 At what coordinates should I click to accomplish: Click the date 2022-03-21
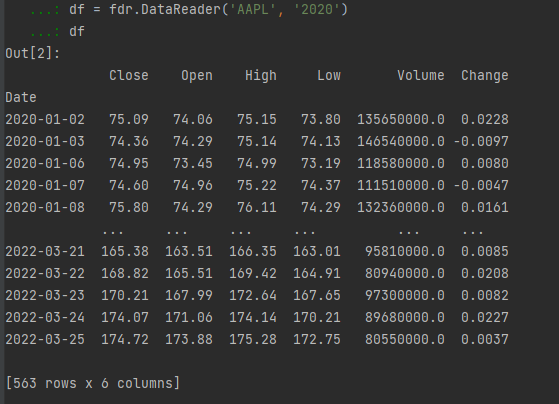point(45,251)
